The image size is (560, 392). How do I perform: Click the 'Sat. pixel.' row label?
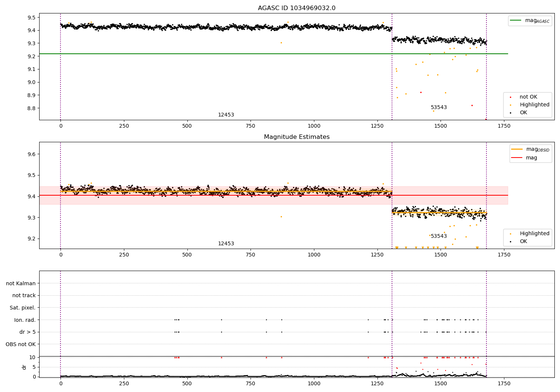coord(23,308)
